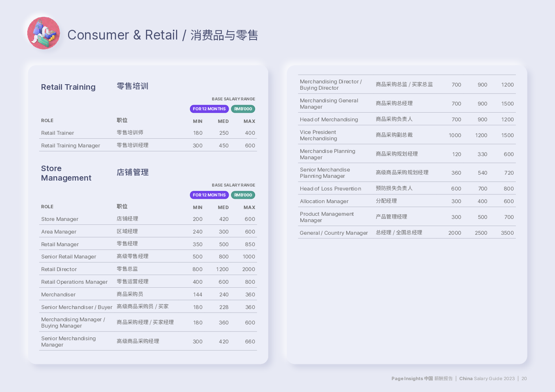
Task: Click the Store Management 'FOR 12 MONTHS' badge
Action: coord(209,195)
